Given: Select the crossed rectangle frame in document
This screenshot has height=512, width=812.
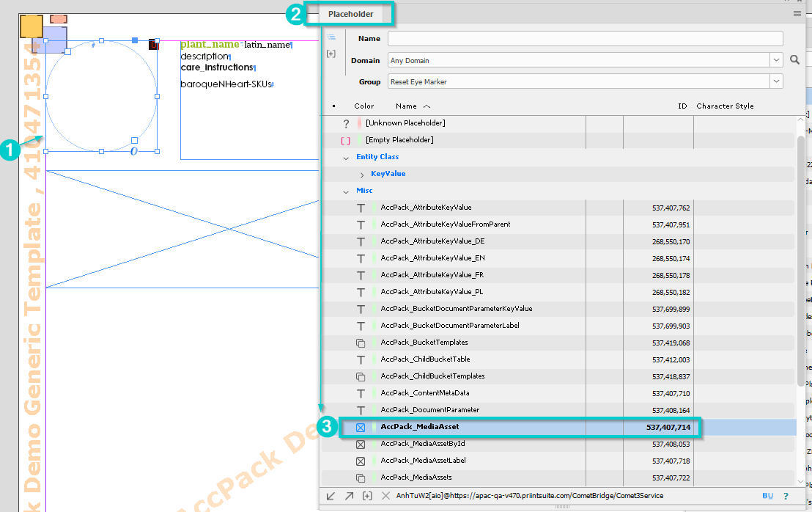Looking at the screenshot, I should click(x=182, y=229).
